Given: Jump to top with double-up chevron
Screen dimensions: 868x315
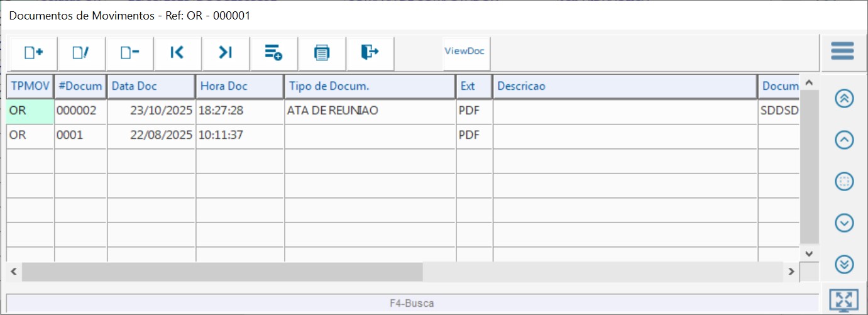Looking at the screenshot, I should pos(843,99).
